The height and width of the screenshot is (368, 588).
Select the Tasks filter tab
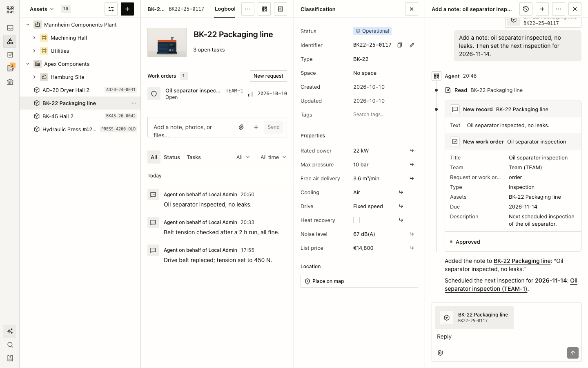click(194, 157)
